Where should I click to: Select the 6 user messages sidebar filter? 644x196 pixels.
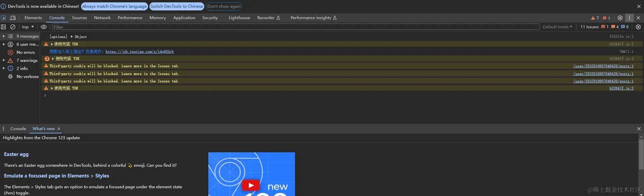coord(28,44)
